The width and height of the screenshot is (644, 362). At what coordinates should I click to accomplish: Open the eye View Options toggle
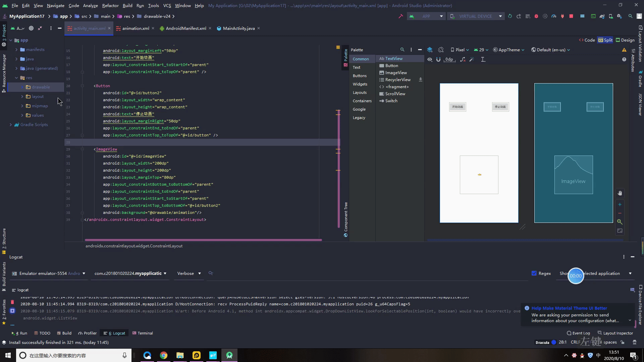coord(430,59)
